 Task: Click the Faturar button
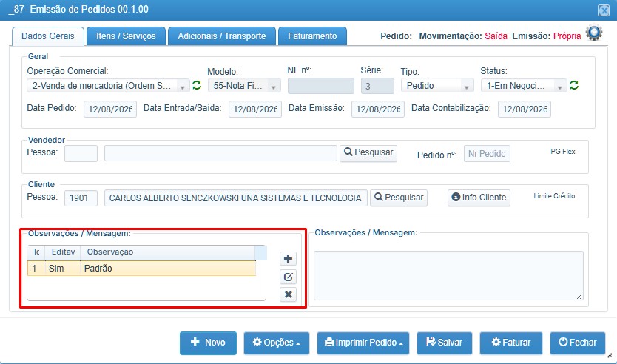(510, 343)
